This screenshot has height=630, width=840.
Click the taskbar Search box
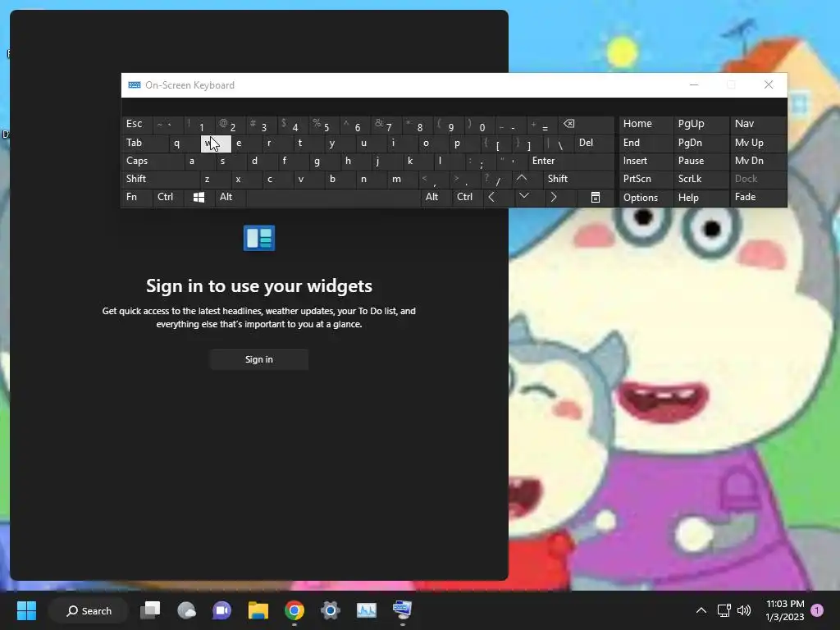pyautogui.click(x=89, y=610)
